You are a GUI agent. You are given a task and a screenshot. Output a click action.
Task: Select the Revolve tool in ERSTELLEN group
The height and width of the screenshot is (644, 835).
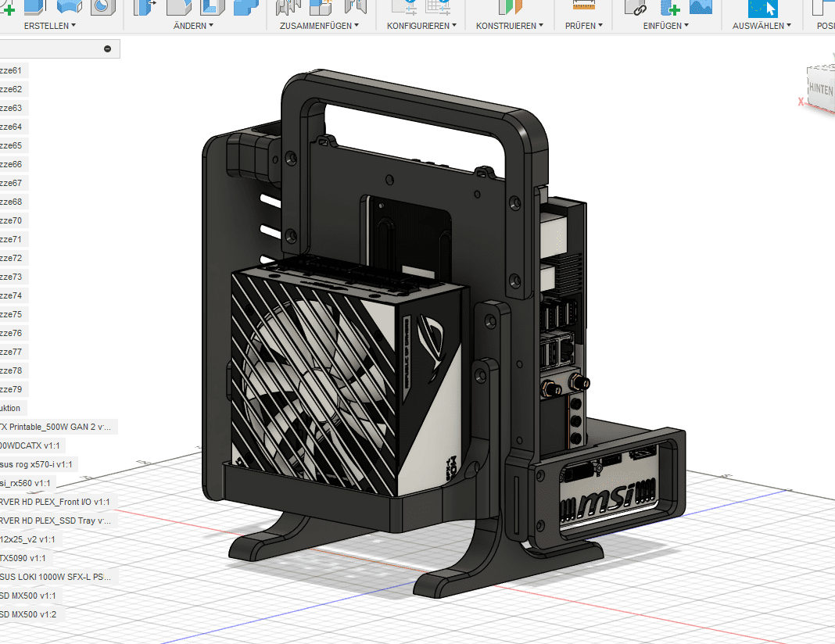[x=70, y=6]
